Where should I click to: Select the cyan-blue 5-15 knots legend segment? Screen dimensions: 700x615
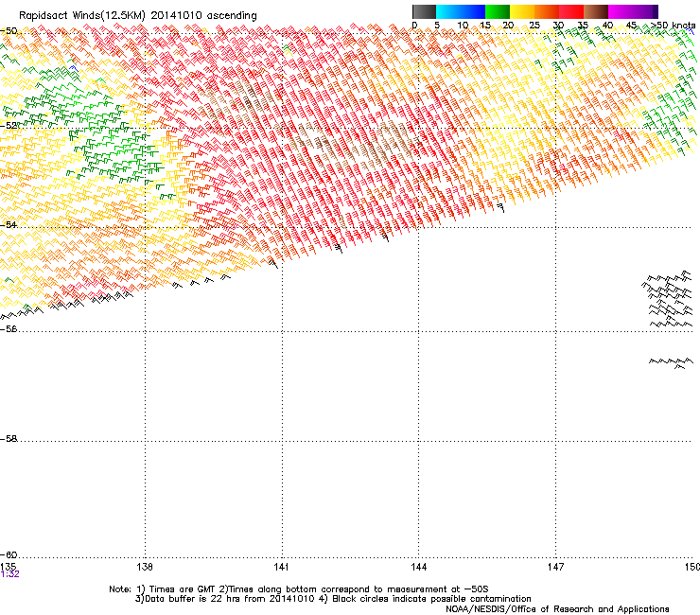[461, 11]
